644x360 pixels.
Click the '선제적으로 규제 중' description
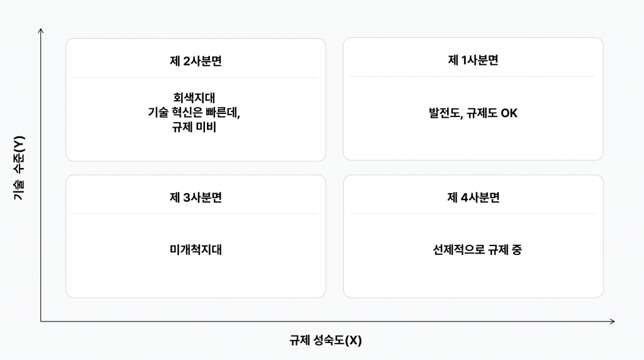click(x=473, y=250)
